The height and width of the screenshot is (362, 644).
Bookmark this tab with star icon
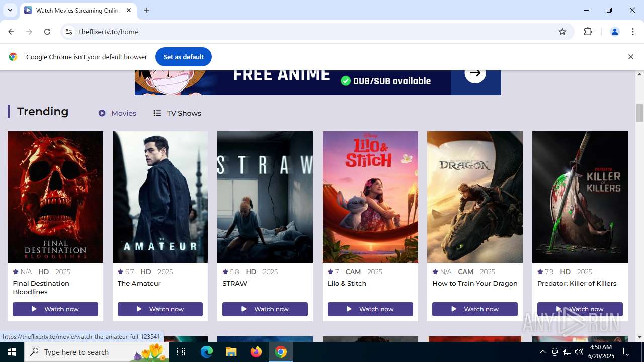(x=562, y=32)
